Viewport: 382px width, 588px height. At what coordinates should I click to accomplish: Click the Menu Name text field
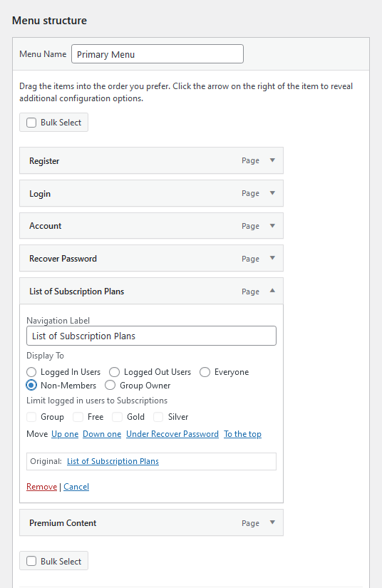click(158, 54)
